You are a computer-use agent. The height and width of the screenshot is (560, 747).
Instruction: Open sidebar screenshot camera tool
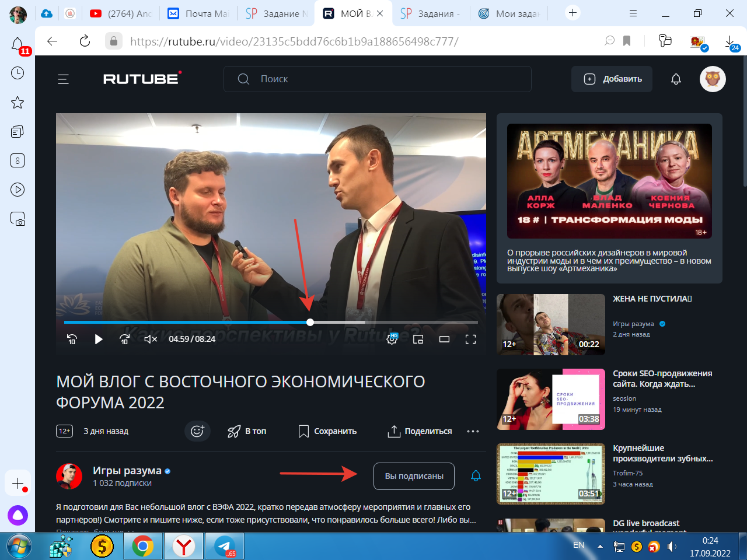[18, 219]
